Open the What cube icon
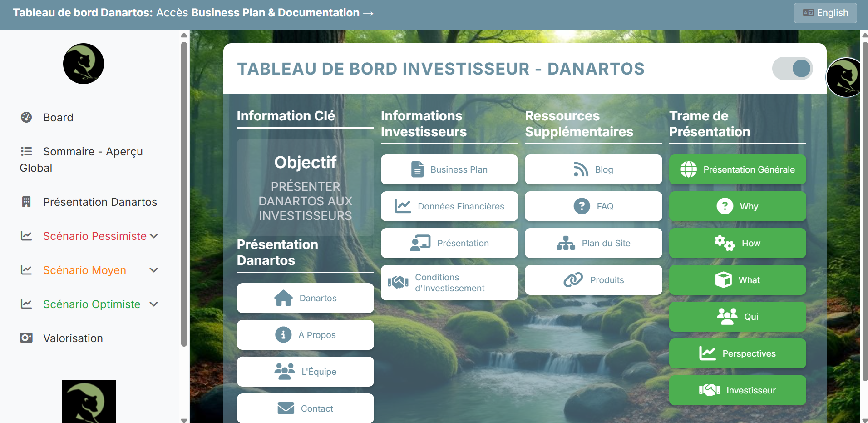This screenshot has width=868, height=423. click(725, 280)
